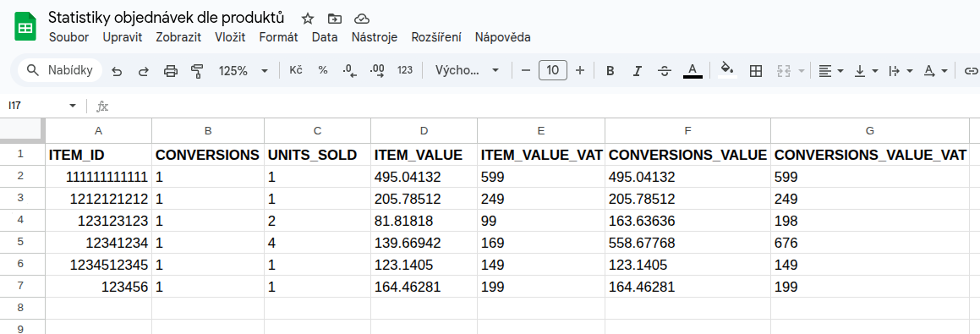Select cell with 111111111111
This screenshot has width=980, height=334.
(x=98, y=177)
